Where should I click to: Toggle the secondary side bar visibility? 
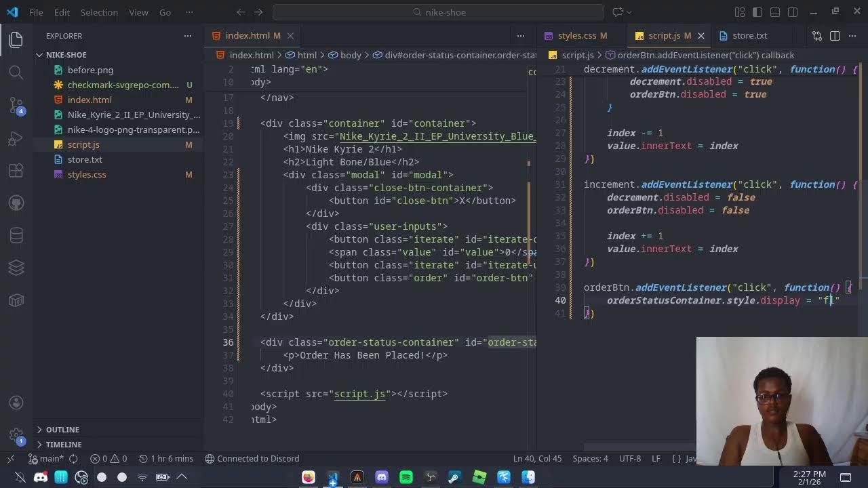[x=793, y=12]
